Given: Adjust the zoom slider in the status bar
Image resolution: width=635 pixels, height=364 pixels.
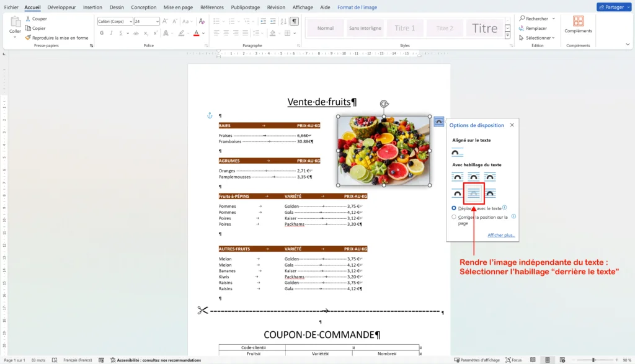Looking at the screenshot, I should 593,360.
